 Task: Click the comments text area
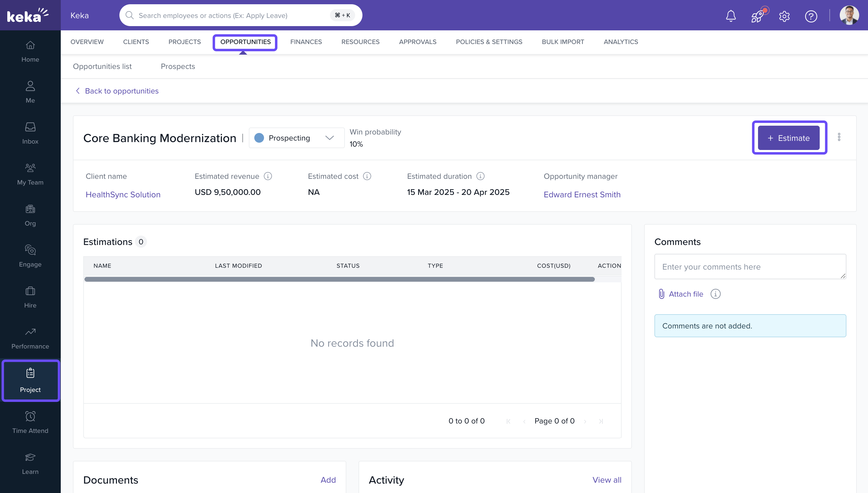point(750,267)
